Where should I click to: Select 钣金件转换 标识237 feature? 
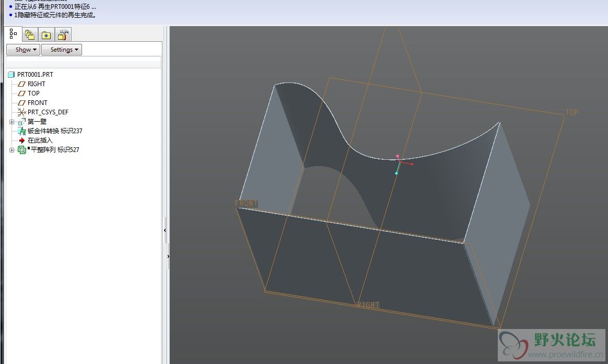(55, 131)
